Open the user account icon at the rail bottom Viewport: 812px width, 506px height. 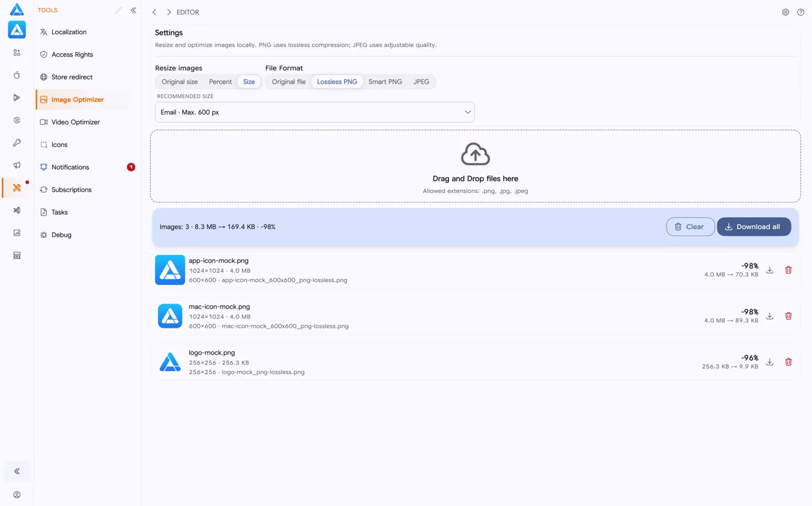tap(17, 495)
